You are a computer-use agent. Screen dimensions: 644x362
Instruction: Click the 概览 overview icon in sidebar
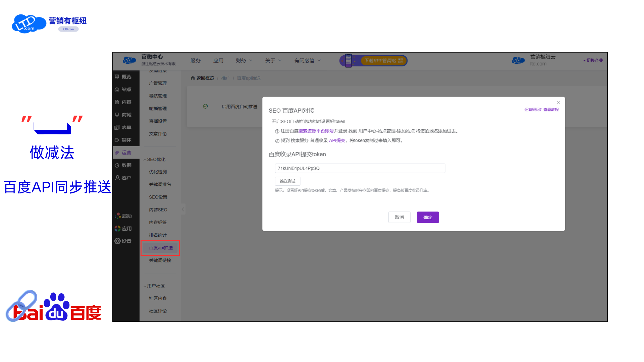(117, 77)
